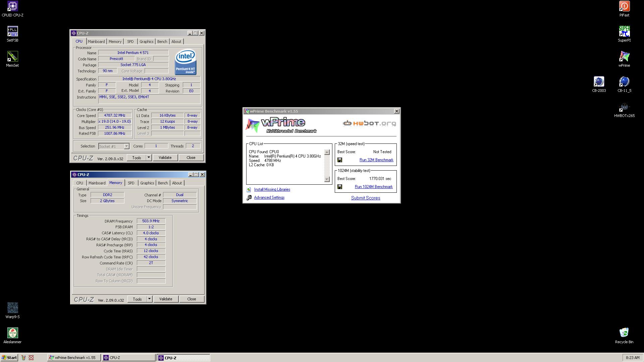Click the Core Speed 4787.32 MHz value
The width and height of the screenshot is (644, 362).
115,116
